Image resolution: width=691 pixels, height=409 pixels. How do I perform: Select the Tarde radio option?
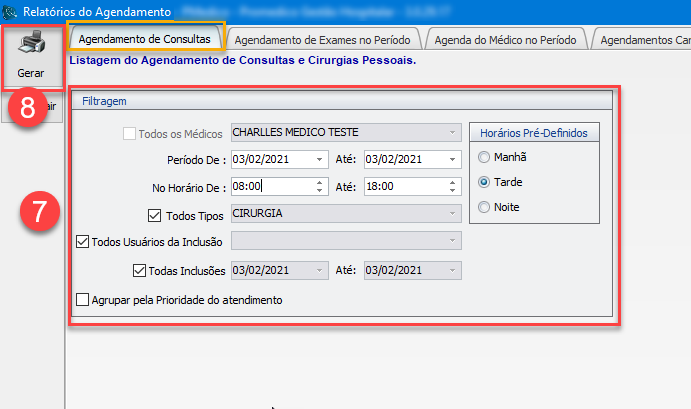click(x=485, y=182)
